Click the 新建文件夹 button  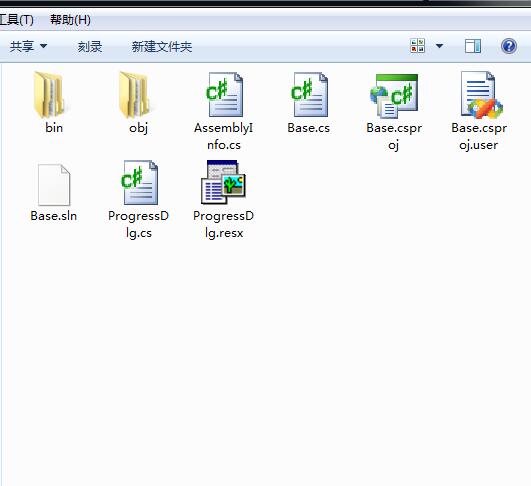pos(162,47)
